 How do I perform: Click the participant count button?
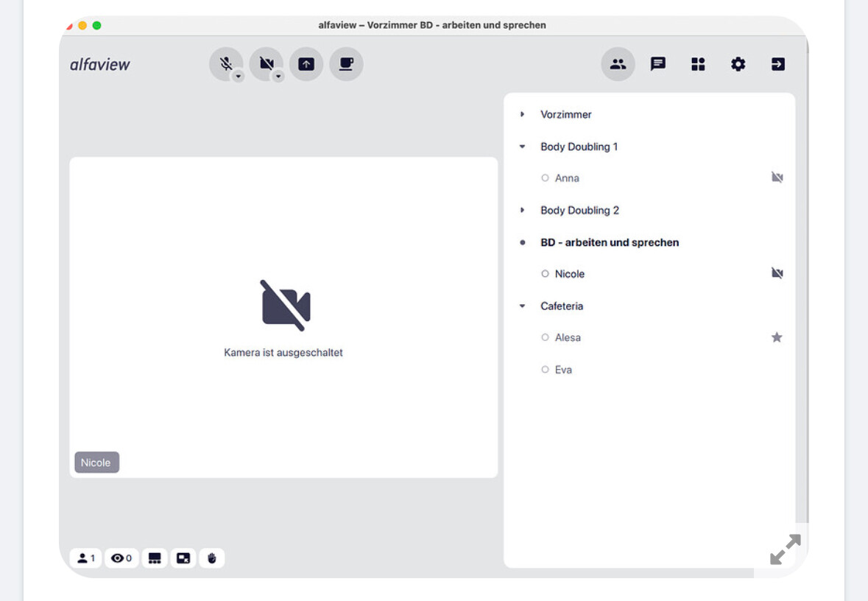85,558
